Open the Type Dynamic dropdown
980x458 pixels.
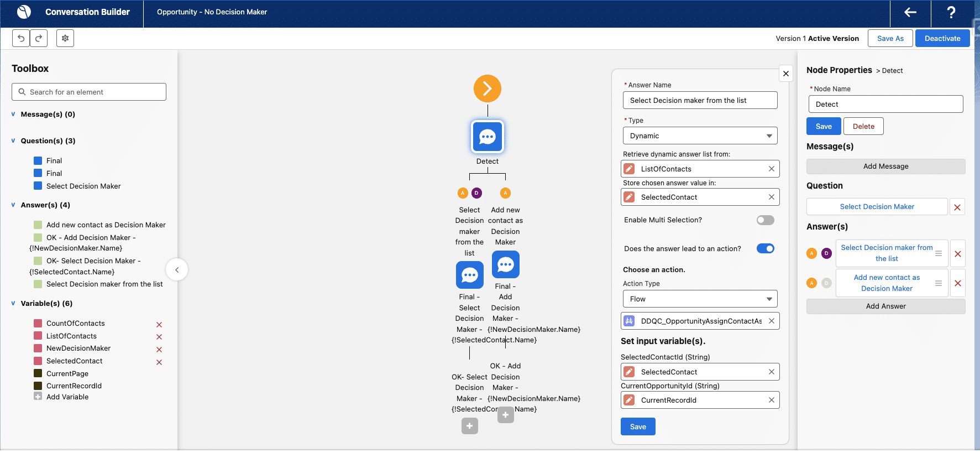click(700, 136)
